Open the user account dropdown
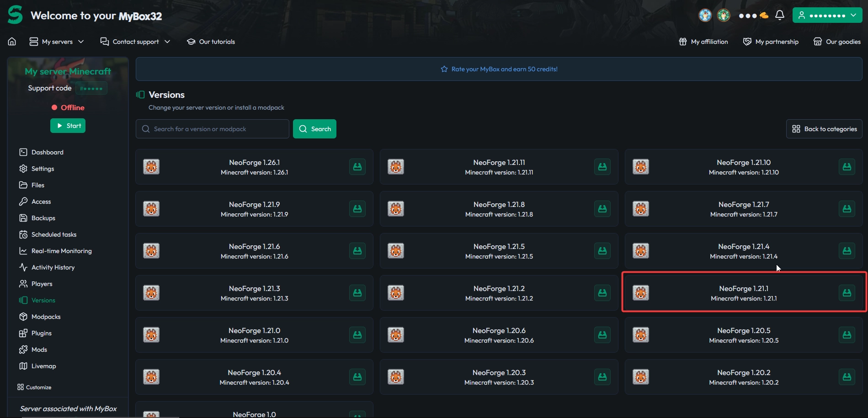This screenshot has width=868, height=418. pos(827,15)
